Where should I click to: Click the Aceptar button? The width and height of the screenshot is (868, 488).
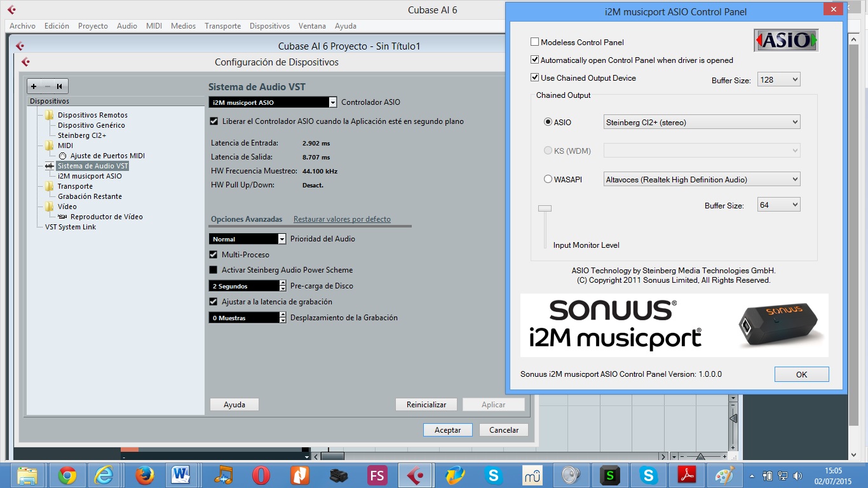click(x=447, y=430)
